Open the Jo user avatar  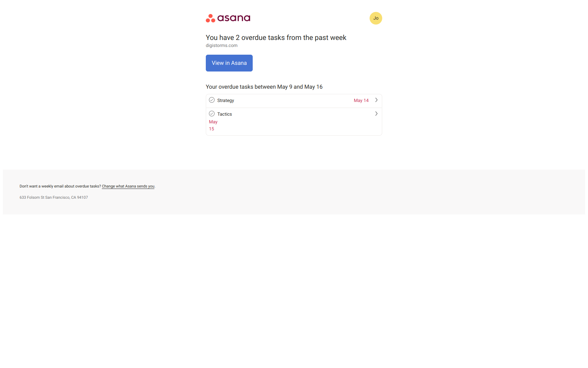376,18
